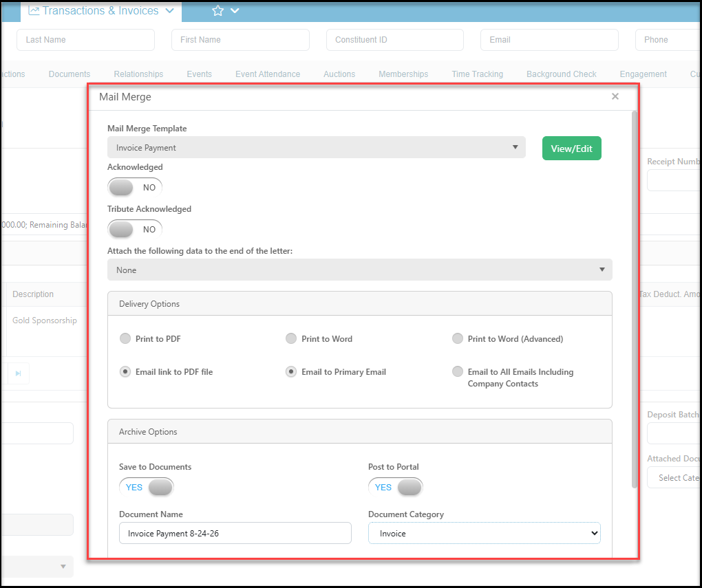
Task: Click the Mail Merge dialog scrollbar
Action: point(634,300)
